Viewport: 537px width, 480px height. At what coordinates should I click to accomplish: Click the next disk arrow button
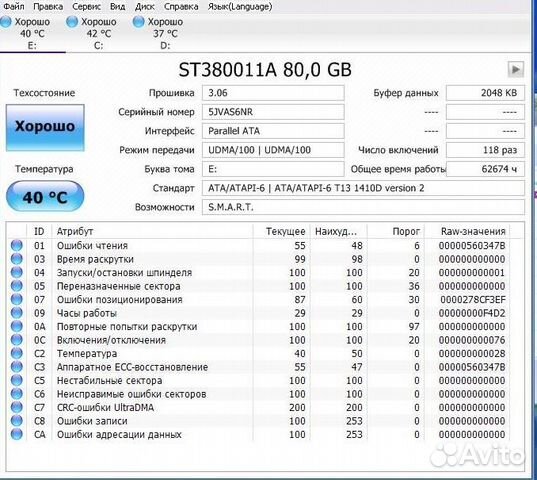515,70
